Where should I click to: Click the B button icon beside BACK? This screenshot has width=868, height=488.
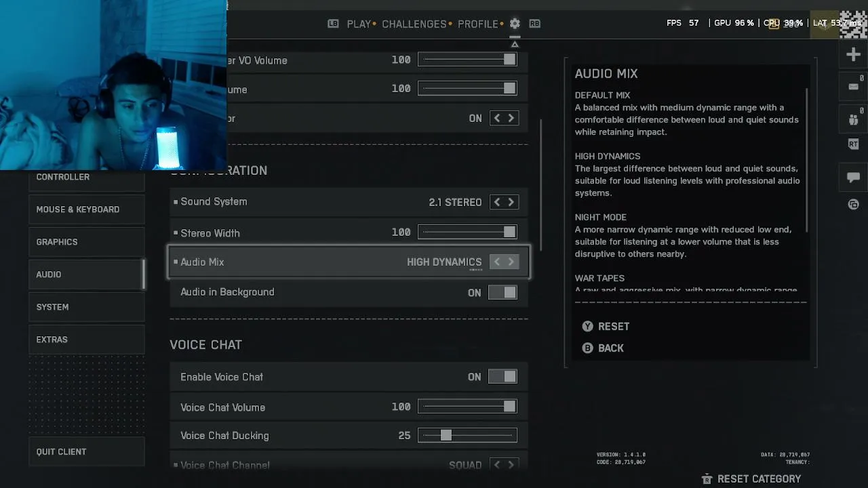click(x=587, y=348)
